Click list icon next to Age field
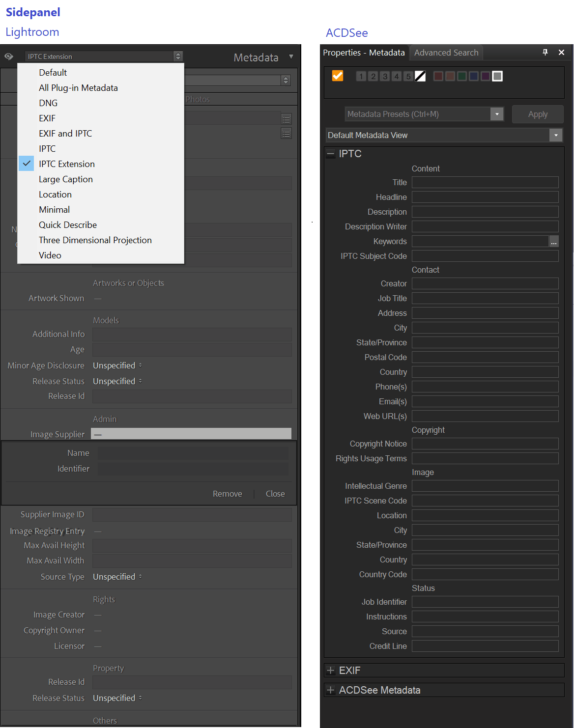This screenshot has width=575, height=728. (286, 134)
